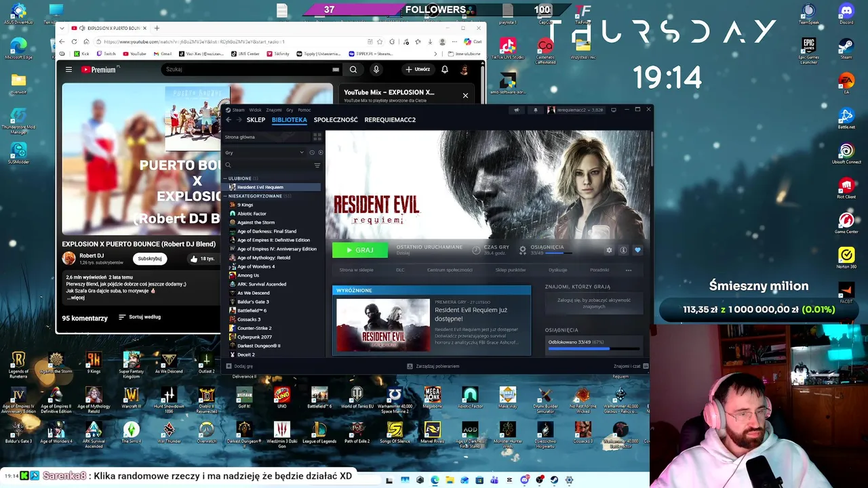
Task: Click the green GRAJ play button
Action: pos(360,250)
